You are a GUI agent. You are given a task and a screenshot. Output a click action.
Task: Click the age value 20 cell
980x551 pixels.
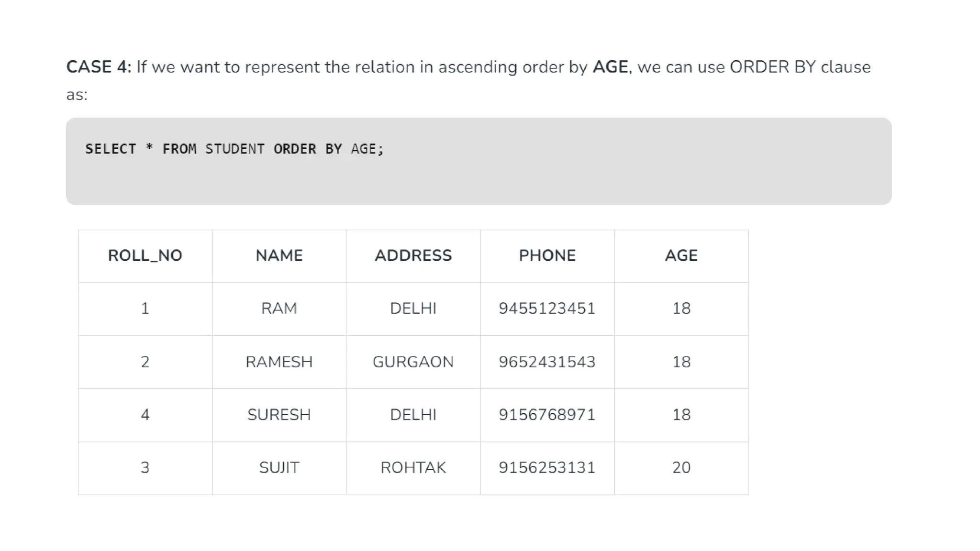coord(681,468)
